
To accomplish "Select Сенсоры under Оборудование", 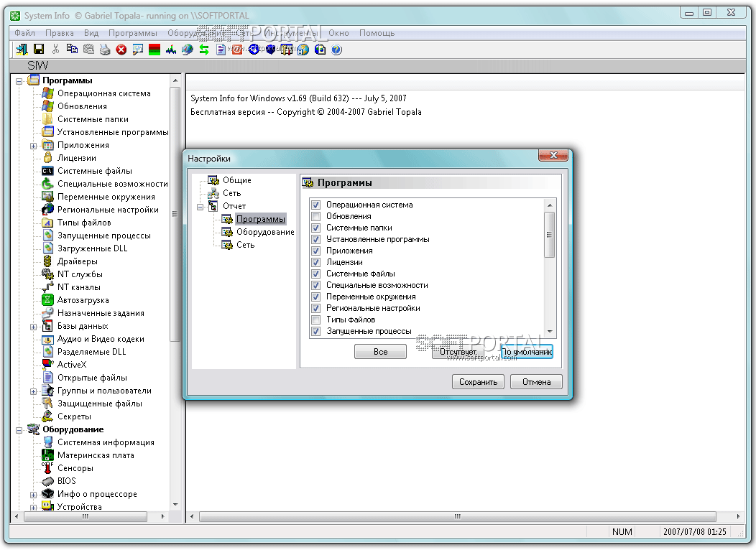I will point(75,468).
